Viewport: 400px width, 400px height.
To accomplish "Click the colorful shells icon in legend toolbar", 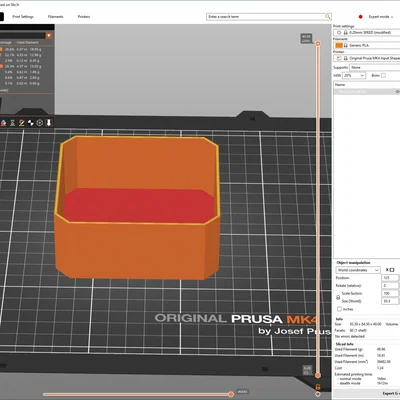I will pos(3,123).
